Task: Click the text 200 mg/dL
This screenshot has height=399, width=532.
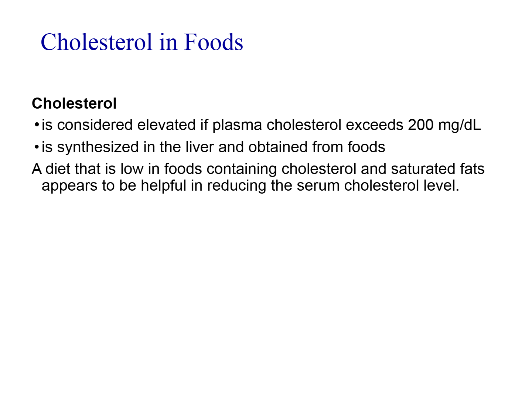Action: click(444, 125)
